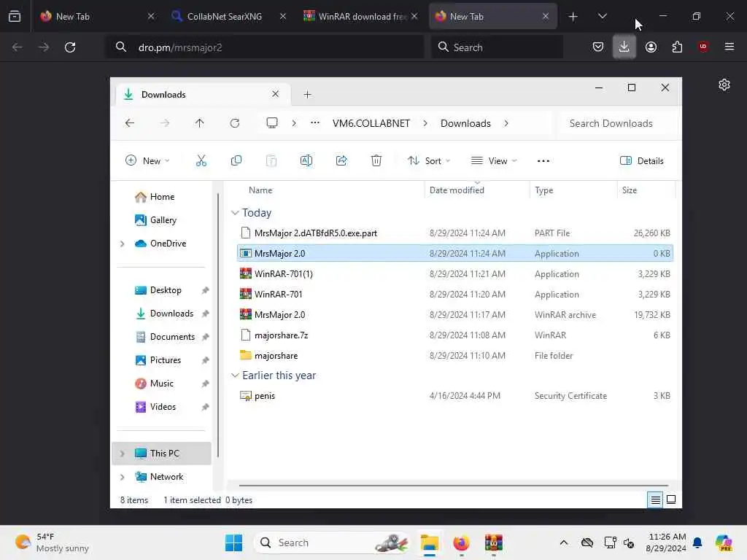This screenshot has width=747, height=560.
Task: Sort by the Date modified column header
Action: [476, 190]
